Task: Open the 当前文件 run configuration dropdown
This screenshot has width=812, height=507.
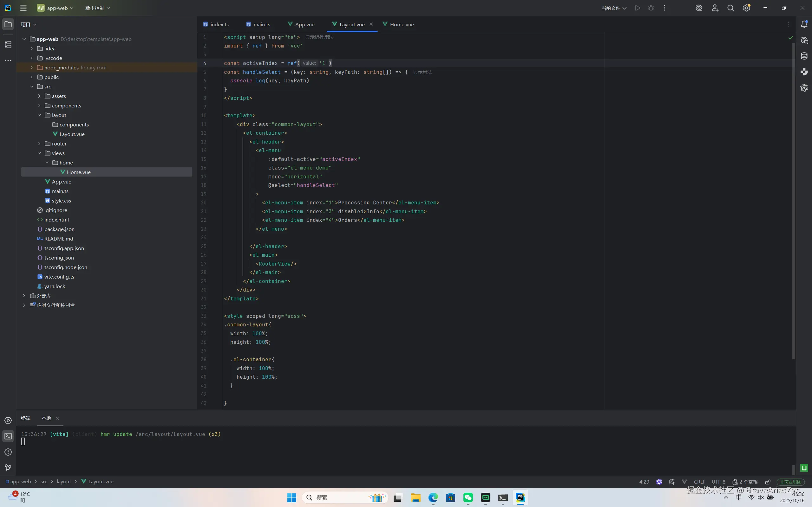Action: 613,8
